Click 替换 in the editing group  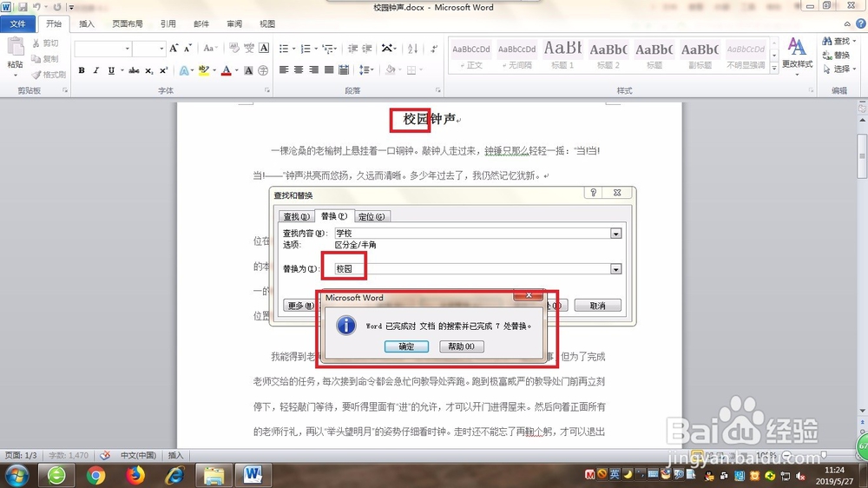(x=837, y=55)
